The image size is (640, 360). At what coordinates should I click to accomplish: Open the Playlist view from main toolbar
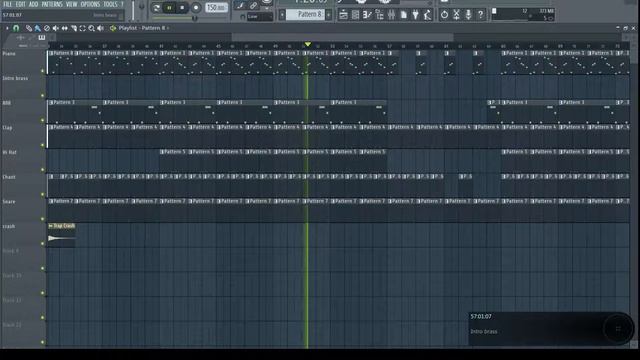point(343,15)
